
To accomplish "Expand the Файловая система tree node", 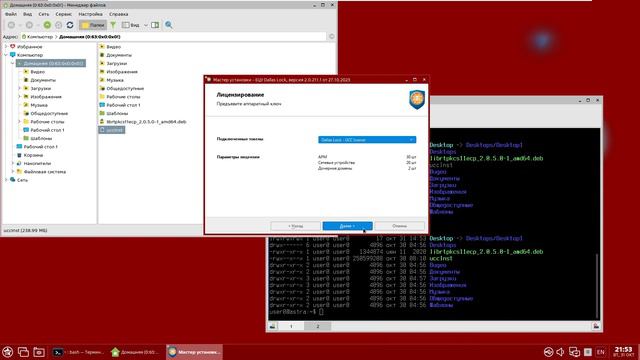I will 12,171.
